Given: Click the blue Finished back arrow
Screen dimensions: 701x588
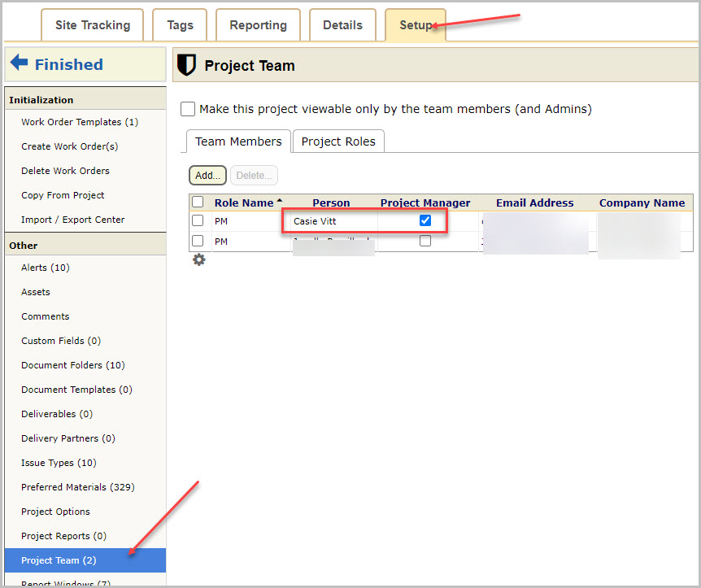Looking at the screenshot, I should 20,63.
